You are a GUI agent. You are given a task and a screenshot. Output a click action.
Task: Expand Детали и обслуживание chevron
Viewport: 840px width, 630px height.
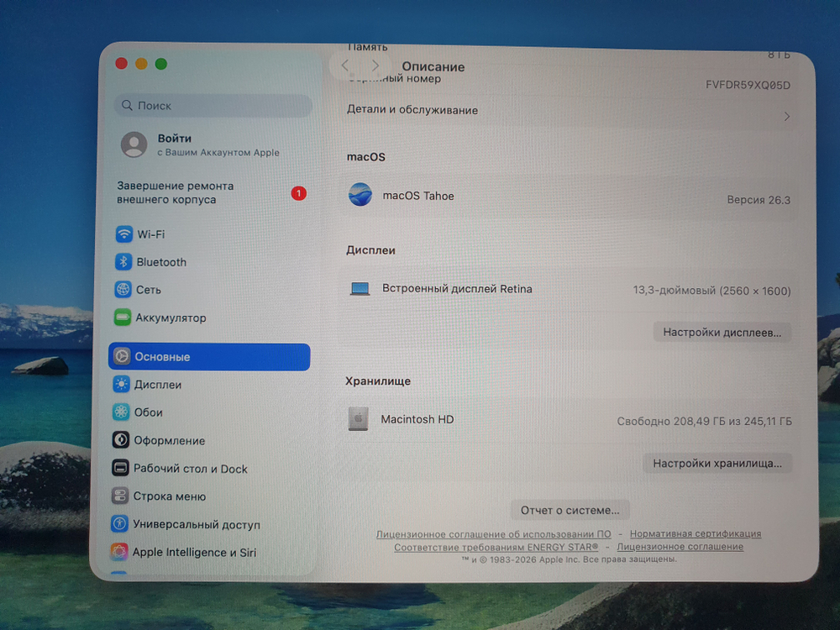click(786, 116)
